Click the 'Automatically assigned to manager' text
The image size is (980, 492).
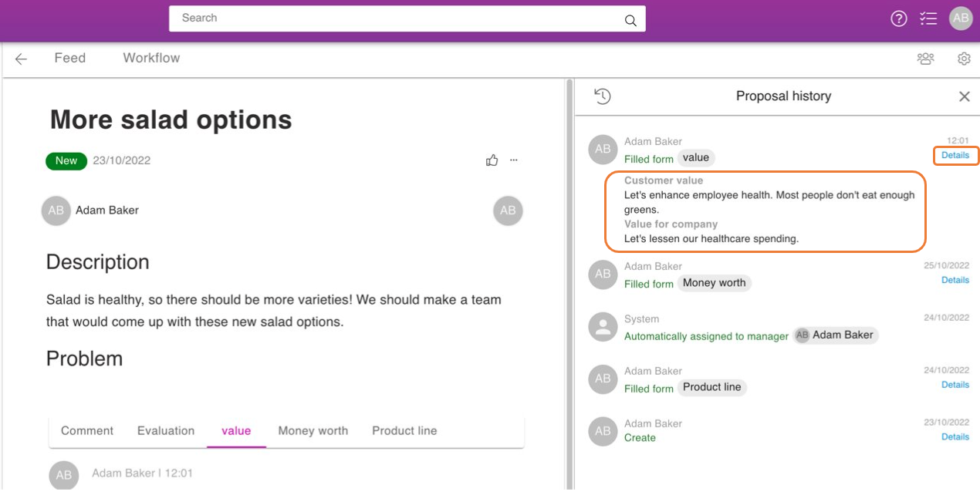tap(706, 336)
